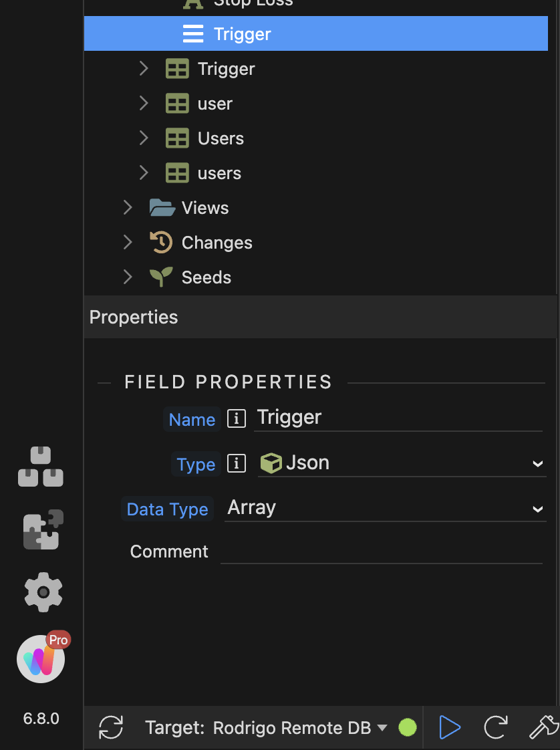Screen dimensions: 560x750
Task: Expand the Users table node
Action: (143, 138)
